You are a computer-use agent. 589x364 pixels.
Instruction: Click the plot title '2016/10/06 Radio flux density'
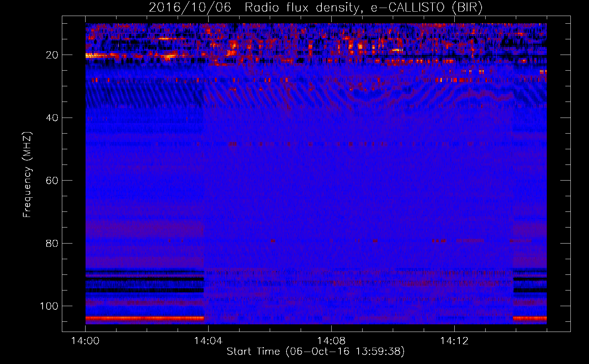pos(316,8)
